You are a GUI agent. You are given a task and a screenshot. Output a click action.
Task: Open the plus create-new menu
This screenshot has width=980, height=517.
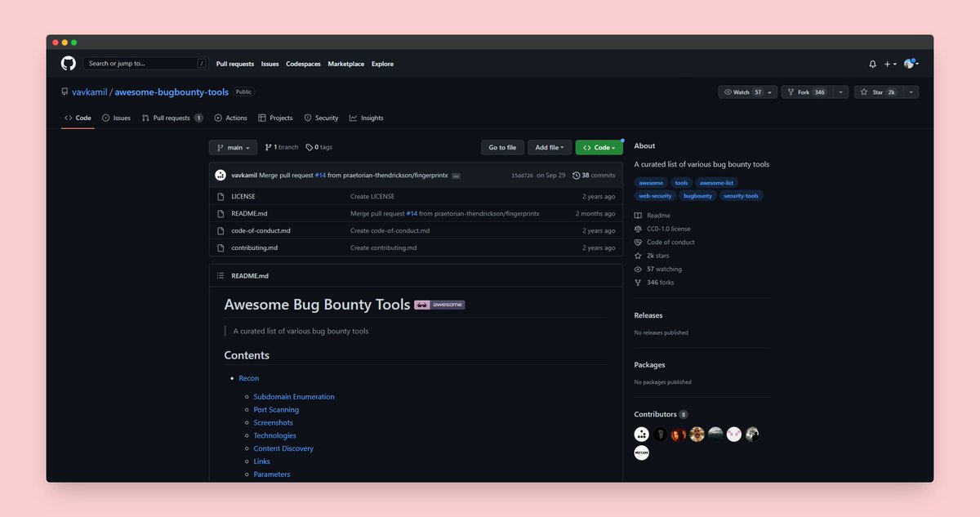click(890, 64)
